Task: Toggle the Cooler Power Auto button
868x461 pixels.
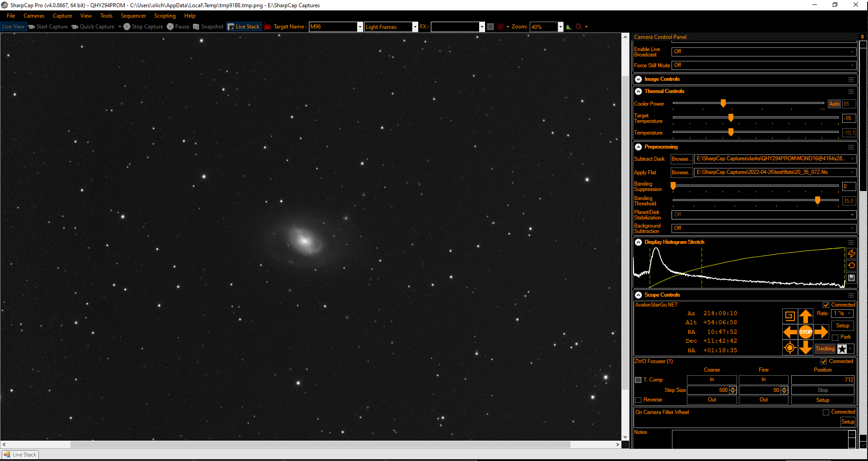Action: coord(834,104)
